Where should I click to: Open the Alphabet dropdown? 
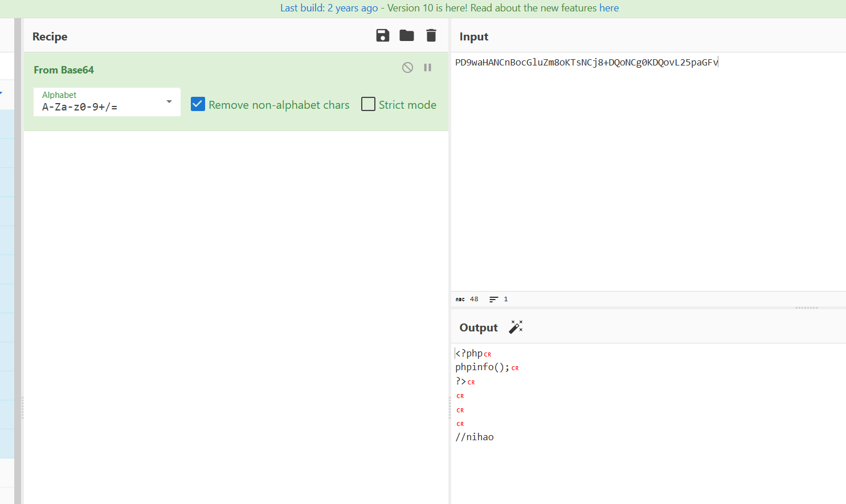pyautogui.click(x=107, y=102)
